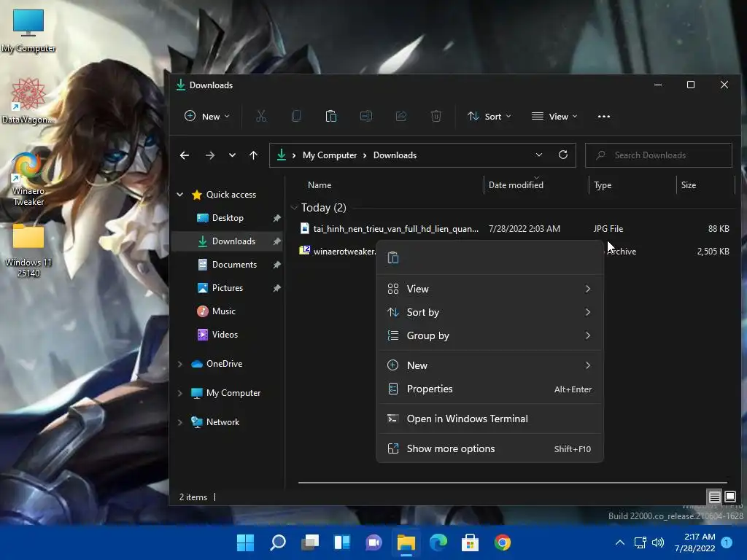
Task: Open the DataWagon desktop shortcut
Action: [28, 101]
